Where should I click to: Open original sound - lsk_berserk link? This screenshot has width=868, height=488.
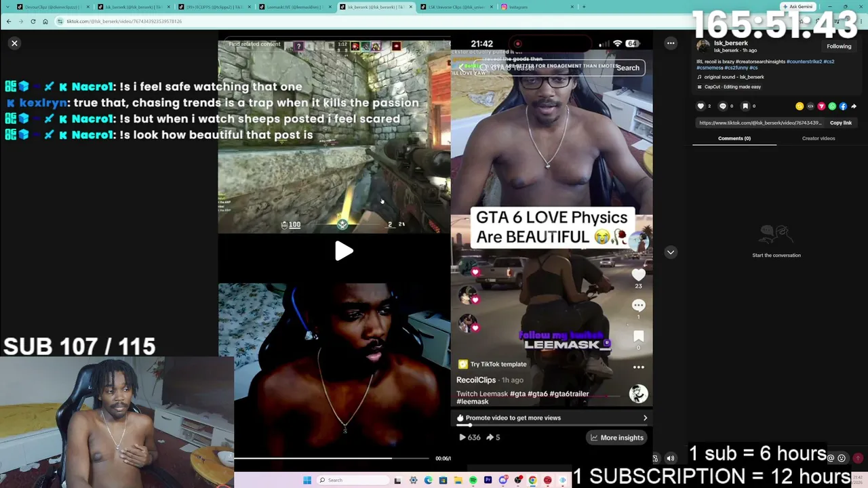coord(734,77)
